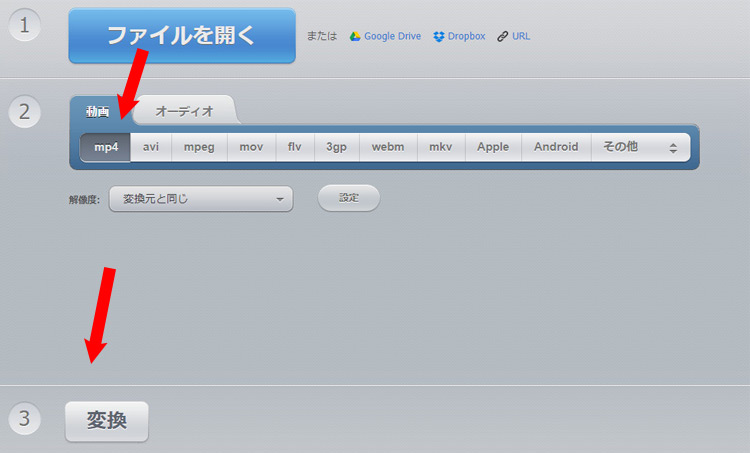This screenshot has height=453, width=750.
Task: Select the mp4 format
Action: tap(105, 147)
